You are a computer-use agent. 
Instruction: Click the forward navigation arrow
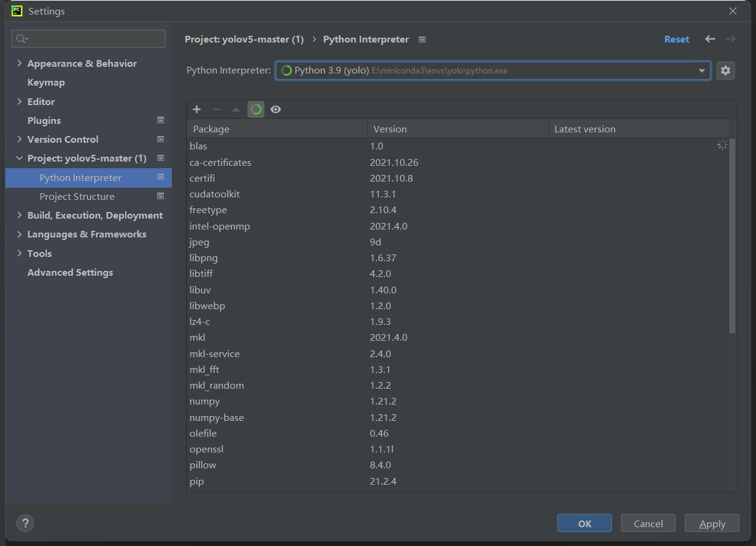tap(730, 39)
